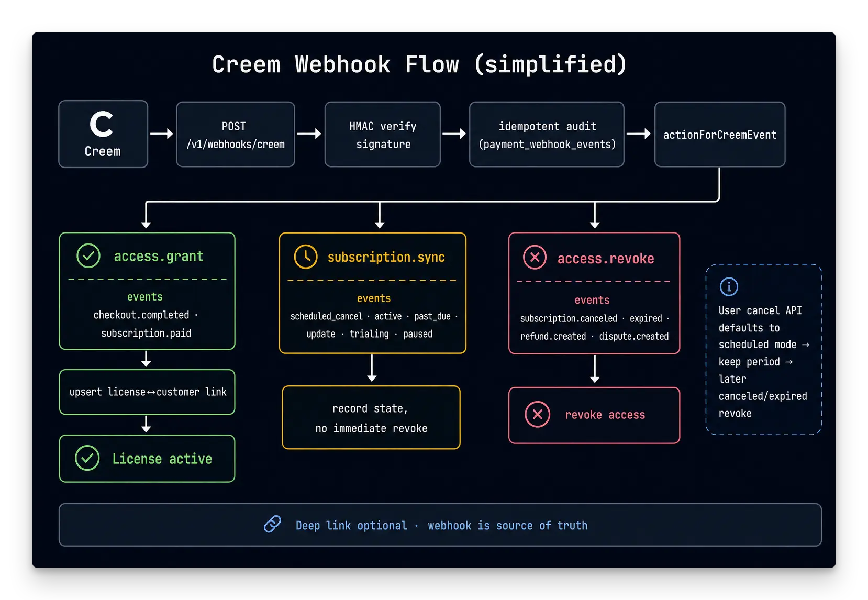Image resolution: width=868 pixels, height=600 pixels.
Task: Click the 'subscription.sync' heading text
Action: pyautogui.click(x=386, y=257)
